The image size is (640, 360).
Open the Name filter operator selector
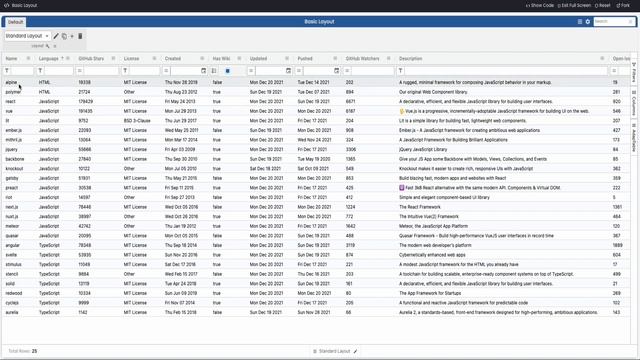click(7, 71)
